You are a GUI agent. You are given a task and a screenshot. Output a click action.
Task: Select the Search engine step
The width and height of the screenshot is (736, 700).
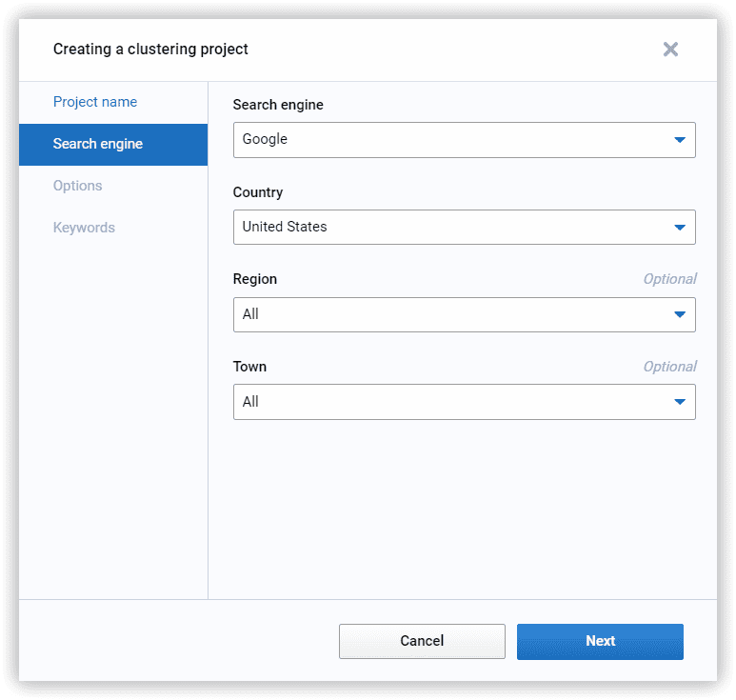113,144
